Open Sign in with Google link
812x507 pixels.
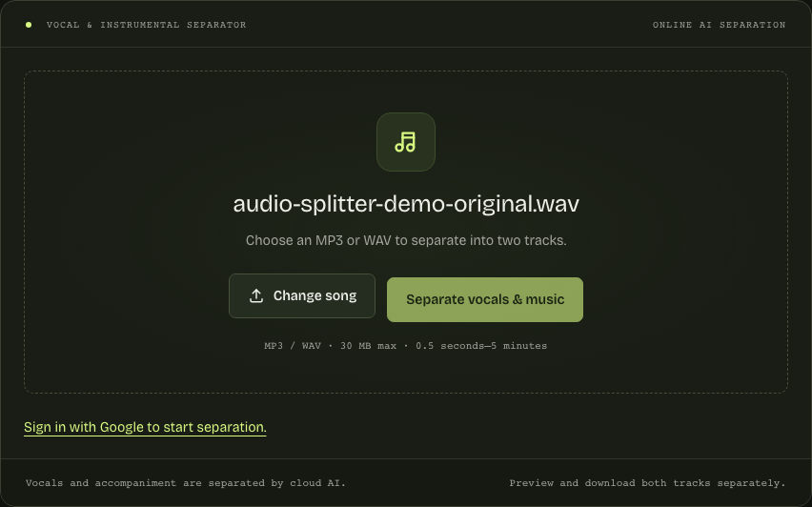click(x=145, y=427)
